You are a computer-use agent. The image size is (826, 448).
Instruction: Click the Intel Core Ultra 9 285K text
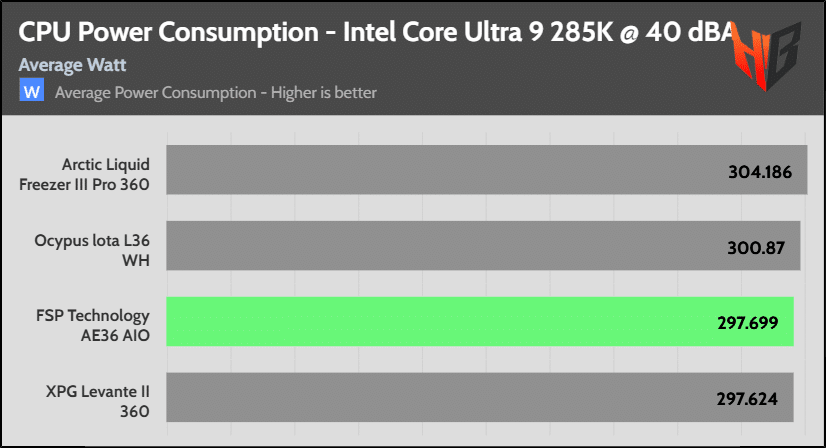point(478,32)
